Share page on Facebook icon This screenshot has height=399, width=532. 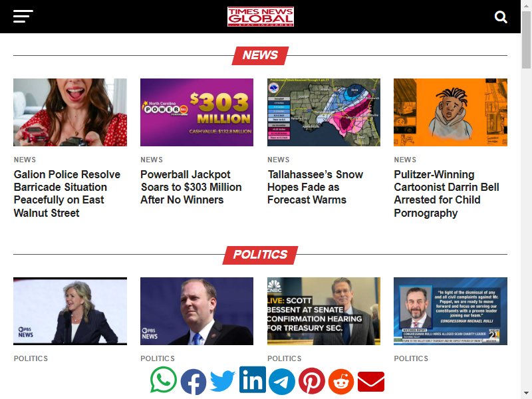[x=194, y=382]
